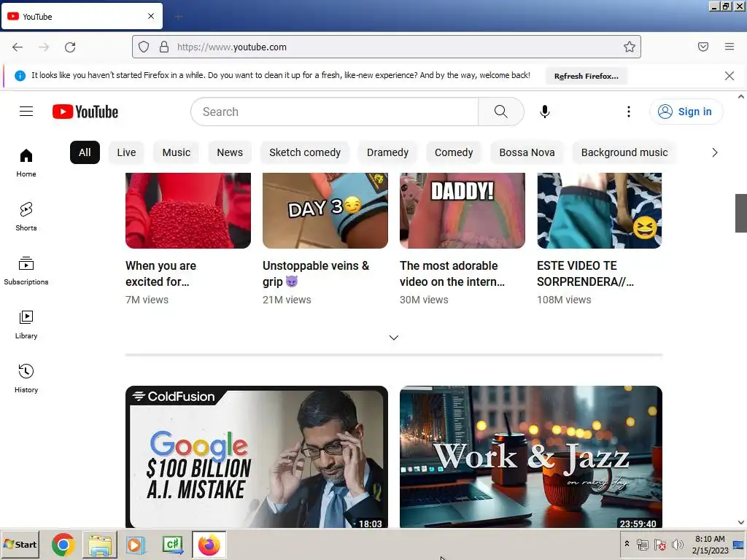View site security padlock info

(164, 47)
